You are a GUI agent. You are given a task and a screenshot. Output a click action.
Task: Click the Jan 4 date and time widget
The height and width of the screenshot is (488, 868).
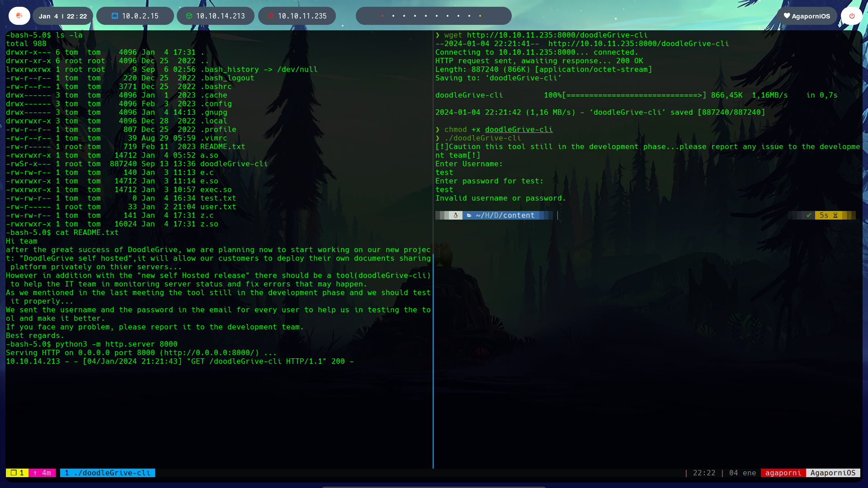click(x=62, y=16)
